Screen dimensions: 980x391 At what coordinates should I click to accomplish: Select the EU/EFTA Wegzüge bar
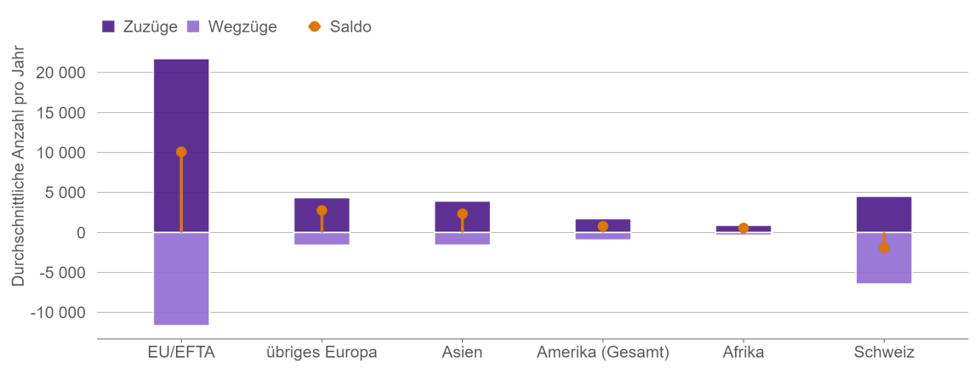[x=181, y=279]
